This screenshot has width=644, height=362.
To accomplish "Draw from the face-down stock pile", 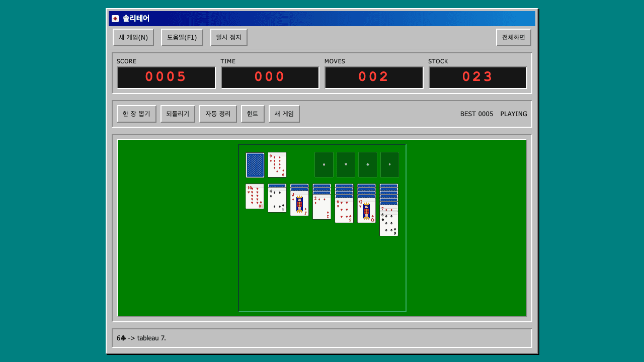I will click(x=255, y=165).
